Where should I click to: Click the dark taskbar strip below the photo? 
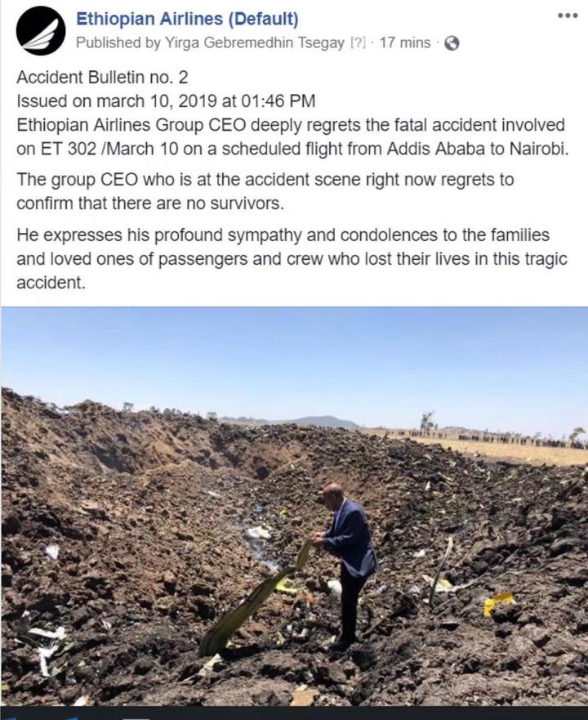click(294, 713)
